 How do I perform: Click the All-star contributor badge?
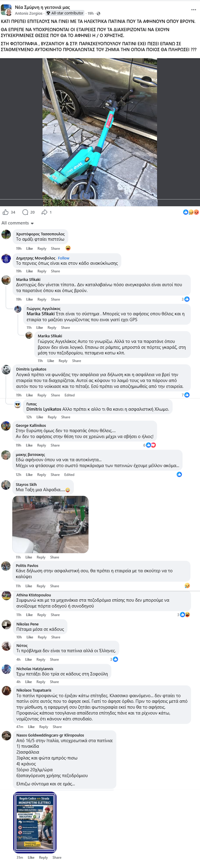65,13
